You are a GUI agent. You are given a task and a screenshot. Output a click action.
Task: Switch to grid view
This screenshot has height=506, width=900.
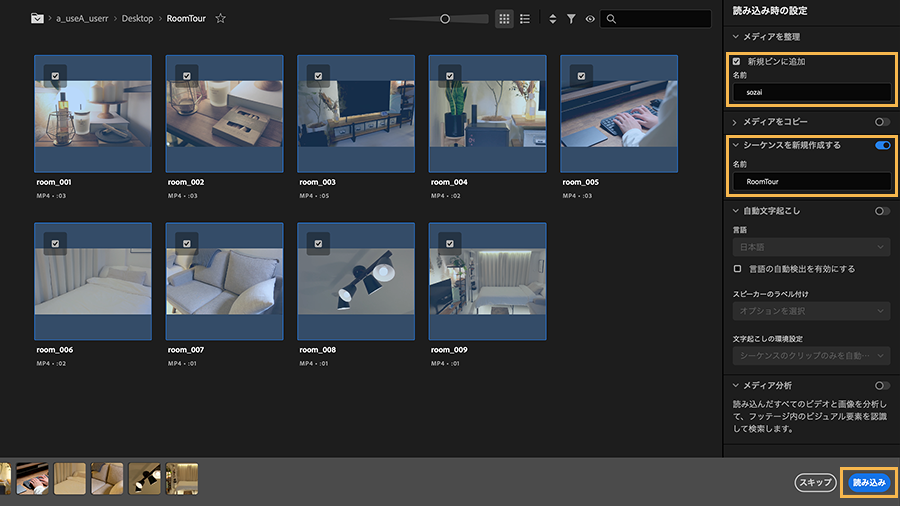coord(504,18)
